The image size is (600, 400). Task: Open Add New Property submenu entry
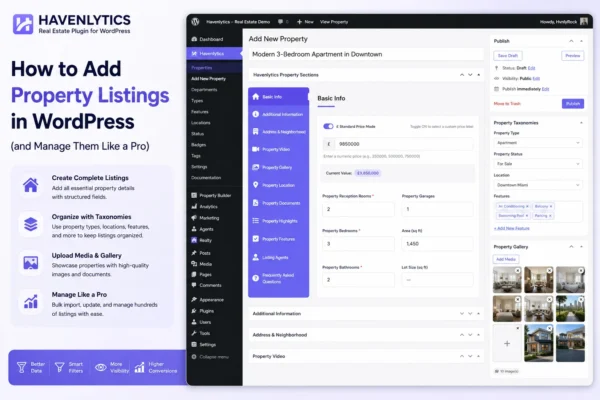point(209,78)
